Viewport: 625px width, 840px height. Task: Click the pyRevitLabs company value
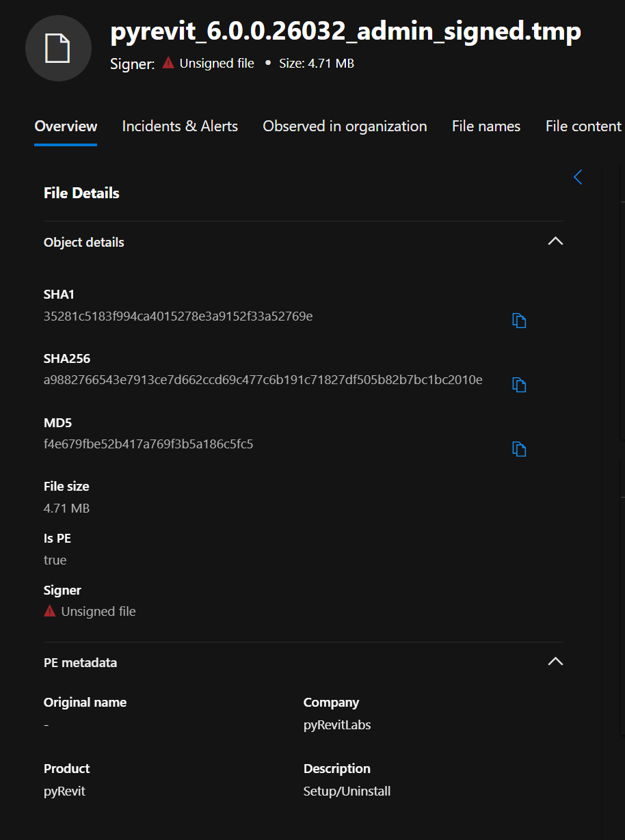[x=337, y=725]
